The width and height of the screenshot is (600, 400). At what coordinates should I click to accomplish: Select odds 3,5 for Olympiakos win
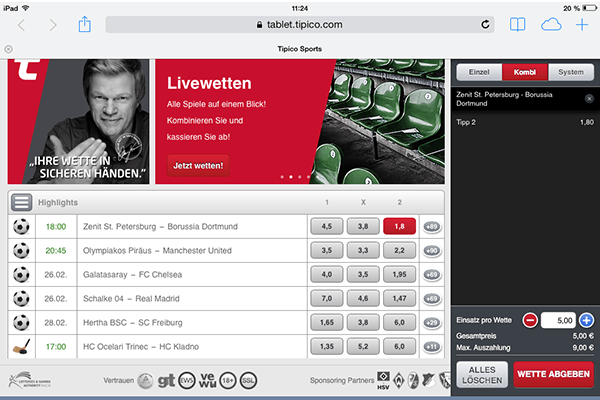pyautogui.click(x=327, y=250)
